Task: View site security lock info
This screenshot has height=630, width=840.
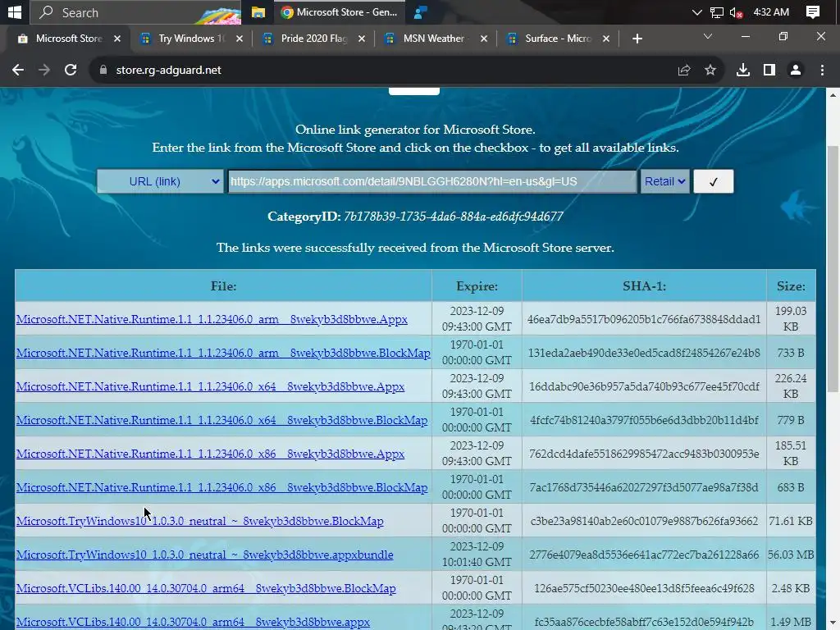Action: tap(103, 71)
